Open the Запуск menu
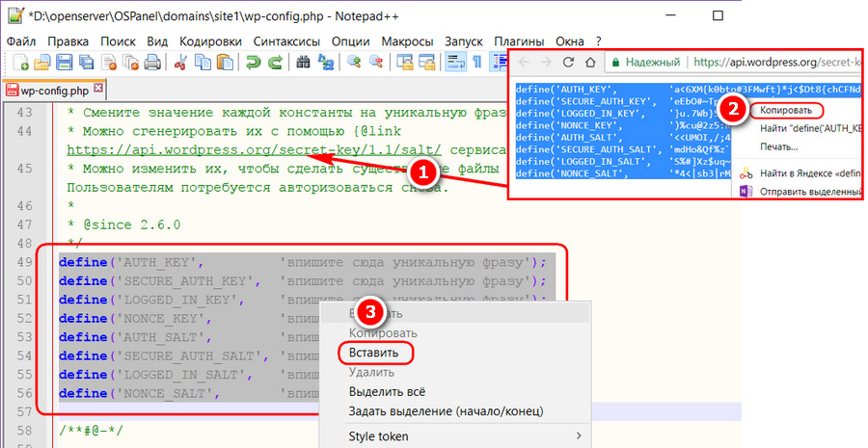 pyautogui.click(x=463, y=41)
